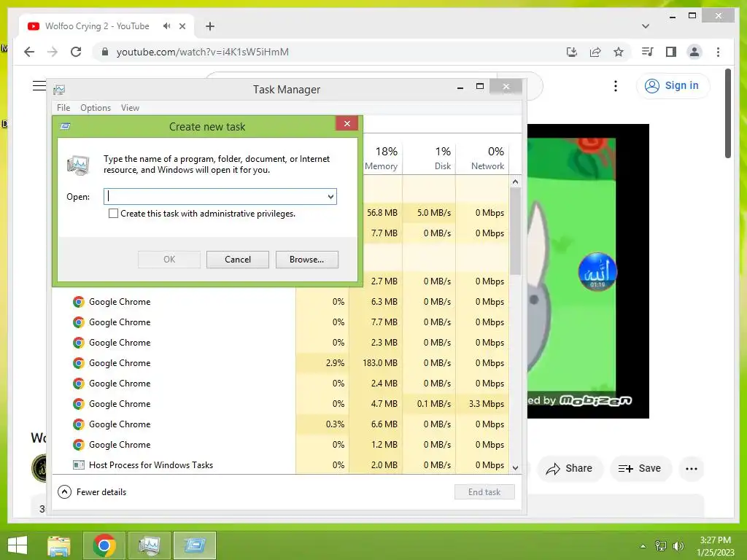Collapse Task Manager with Fewer details
The height and width of the screenshot is (560, 747).
[92, 492]
